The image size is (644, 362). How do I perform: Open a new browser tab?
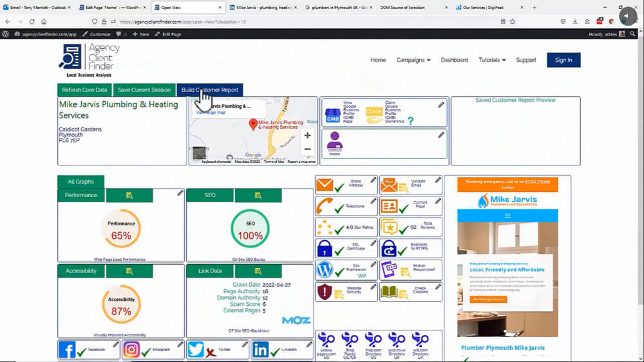(535, 7)
